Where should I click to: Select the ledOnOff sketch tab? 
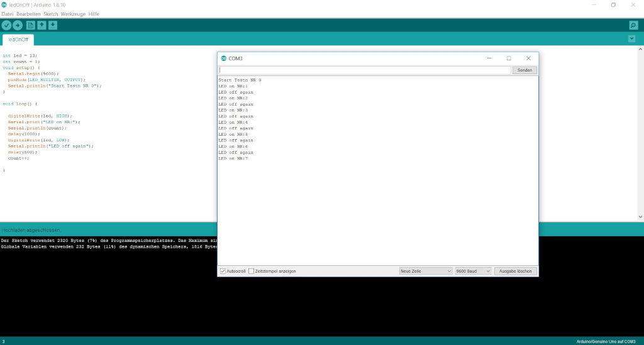click(18, 40)
